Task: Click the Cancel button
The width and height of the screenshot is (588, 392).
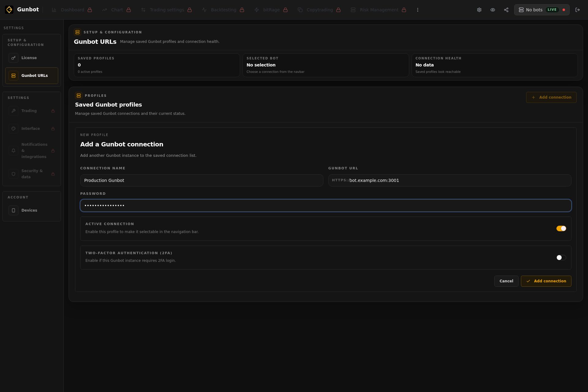Action: tap(506, 281)
